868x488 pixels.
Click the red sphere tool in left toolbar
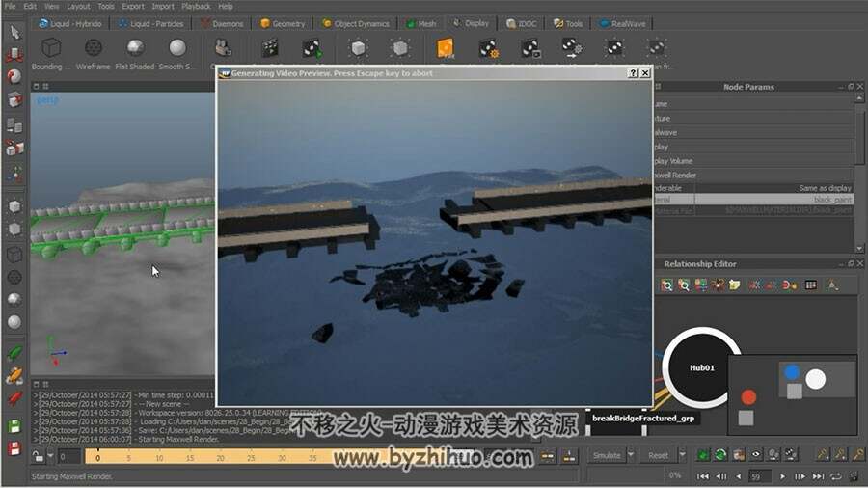[14, 76]
